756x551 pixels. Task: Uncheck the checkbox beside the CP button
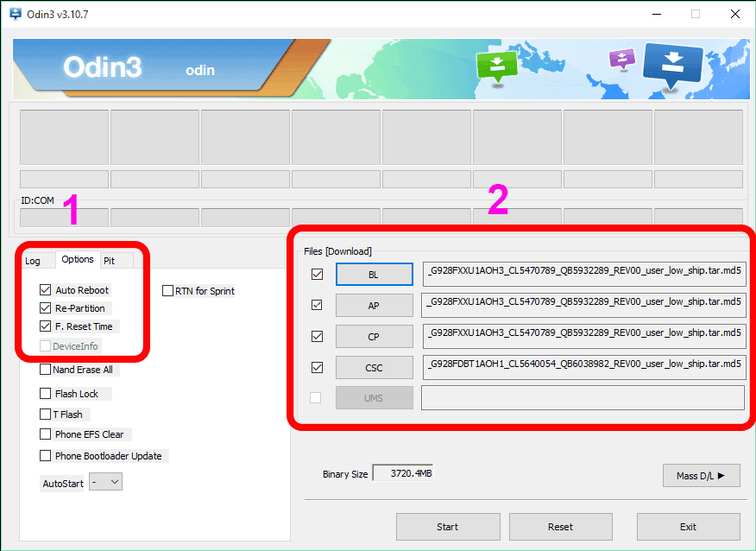pyautogui.click(x=317, y=336)
